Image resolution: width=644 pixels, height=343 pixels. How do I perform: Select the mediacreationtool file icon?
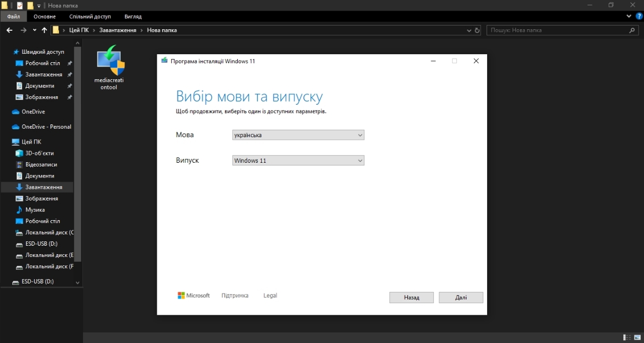110,68
